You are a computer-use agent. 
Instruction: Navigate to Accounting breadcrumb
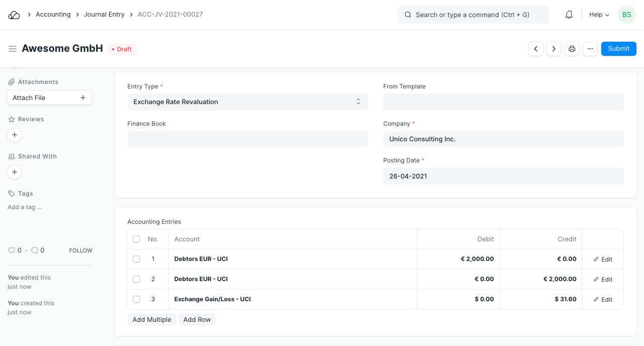coord(53,15)
